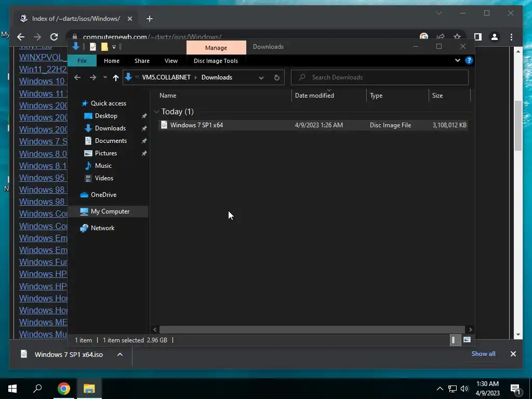Open Chrome download item menu chevron
This screenshot has width=532, height=399.
(x=120, y=354)
